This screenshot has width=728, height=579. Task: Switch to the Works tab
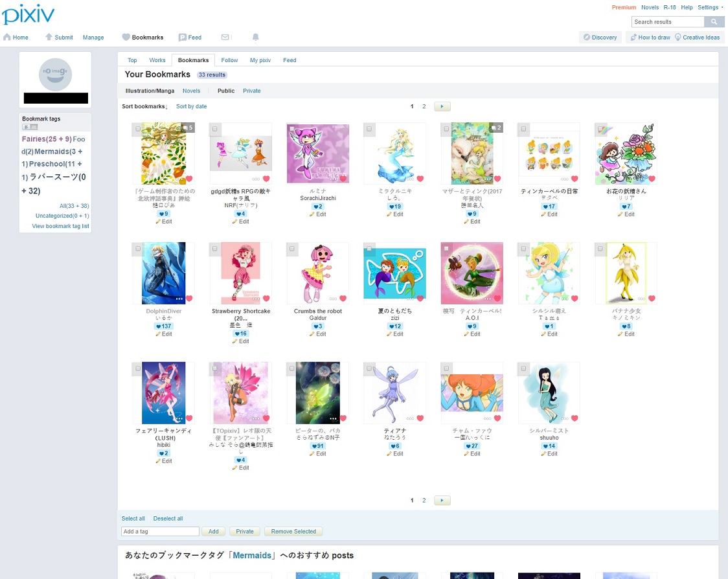(x=157, y=60)
